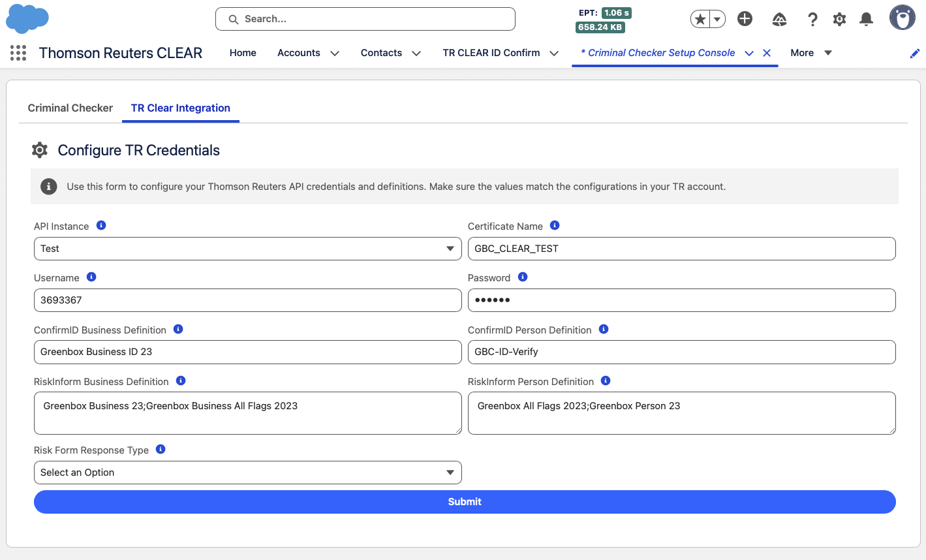Open the Contacts tab
This screenshot has height=560, width=926.
pos(381,53)
